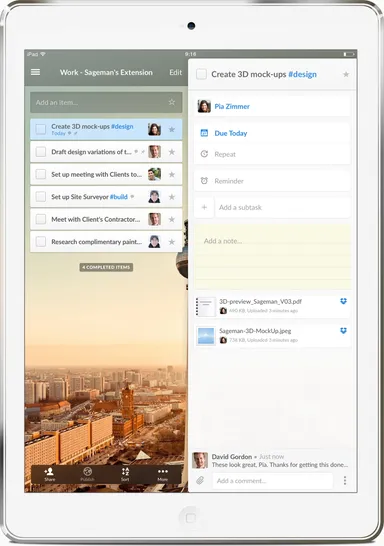Tap David Gordon's comment avatar
384x546 pixels.
point(200,460)
